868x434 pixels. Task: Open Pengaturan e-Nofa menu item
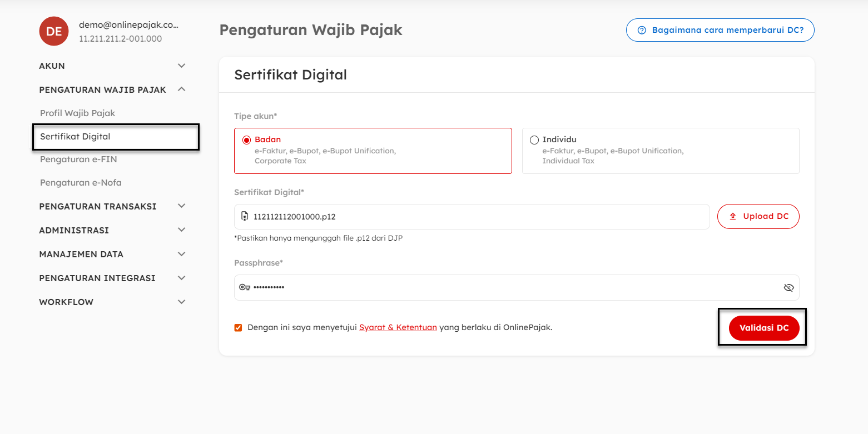pyautogui.click(x=81, y=182)
